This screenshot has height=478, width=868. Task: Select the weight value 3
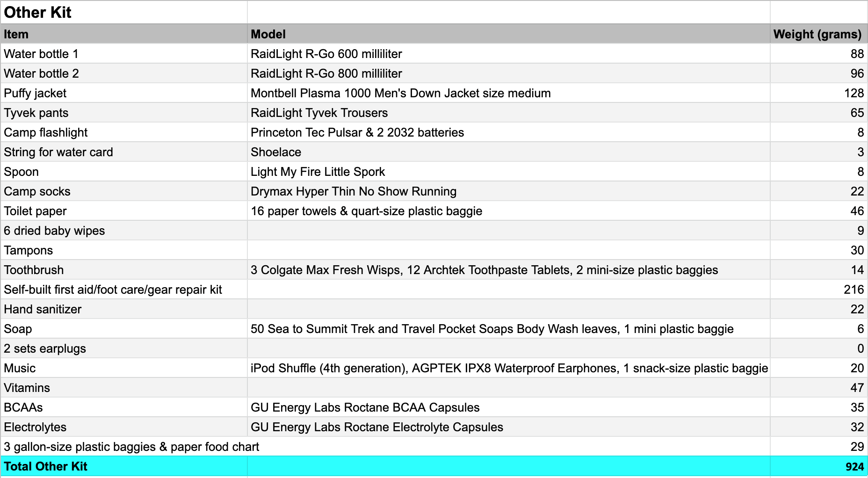tap(818, 152)
